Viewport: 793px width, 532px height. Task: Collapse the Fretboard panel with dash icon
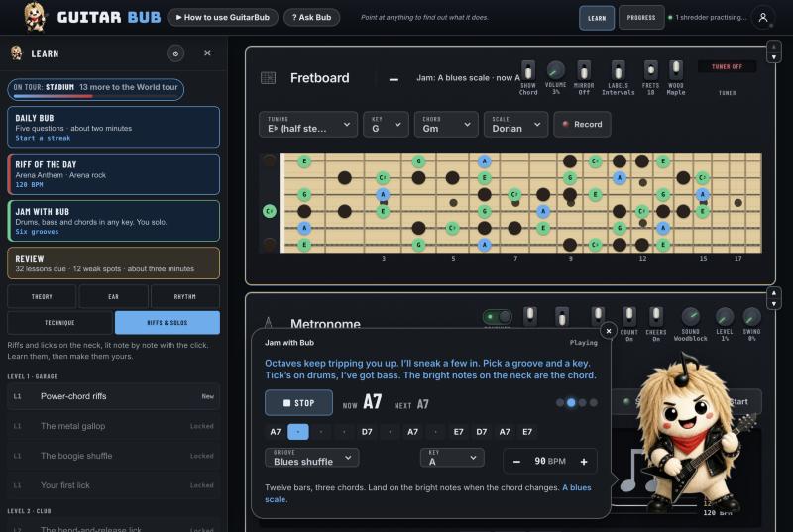click(x=394, y=79)
